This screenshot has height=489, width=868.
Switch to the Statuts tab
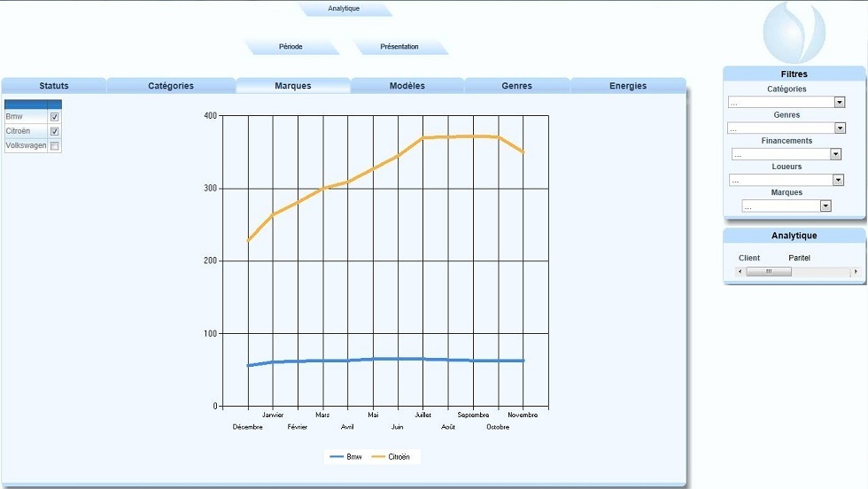(54, 86)
